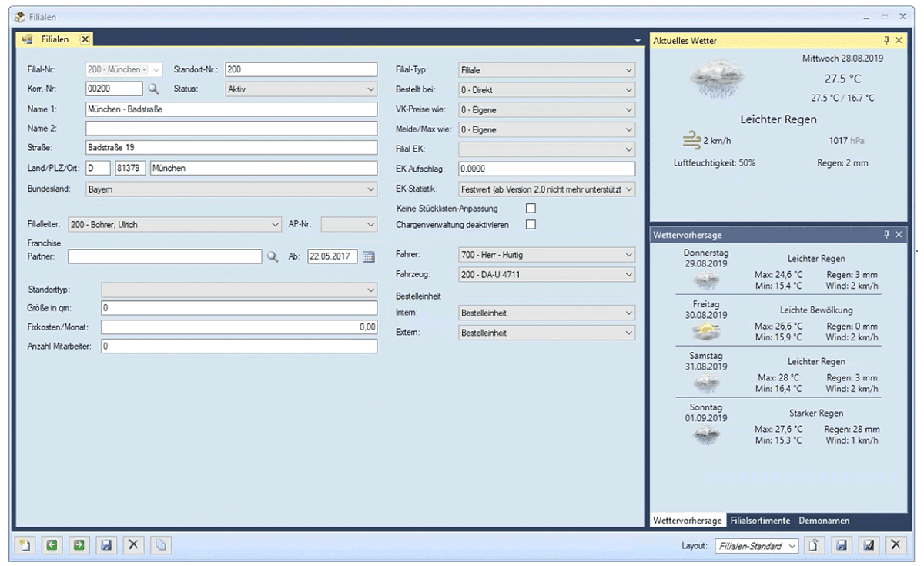924x566 pixels.
Task: Expand the Layout combo box Filialen-Standard
Action: pos(792,546)
